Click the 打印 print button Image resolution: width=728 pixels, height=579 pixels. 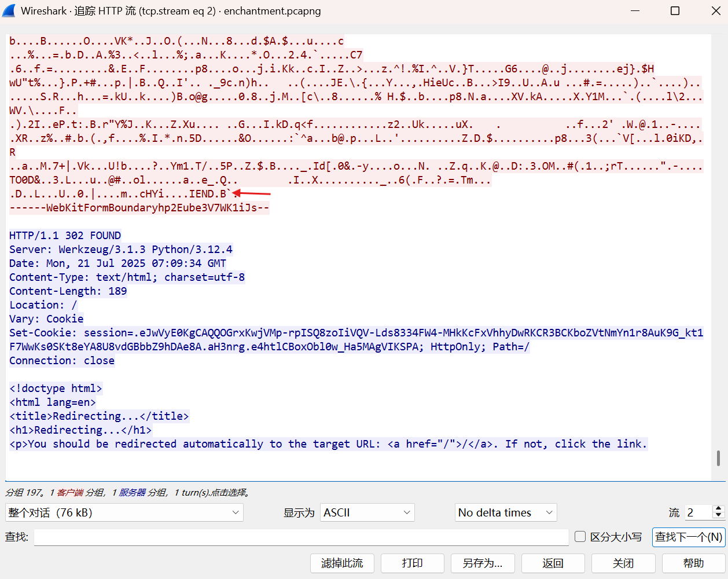(x=413, y=563)
